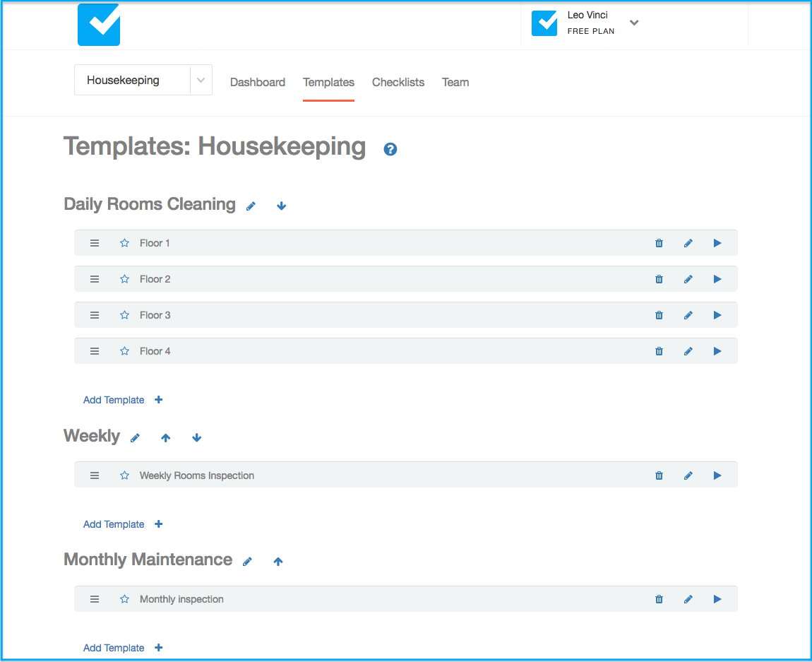Edit the Floor 1 template
Image resolution: width=812 pixels, height=662 pixels.
(688, 243)
